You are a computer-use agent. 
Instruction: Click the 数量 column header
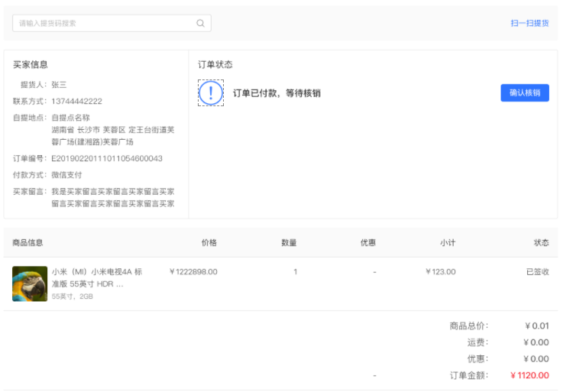pos(289,243)
